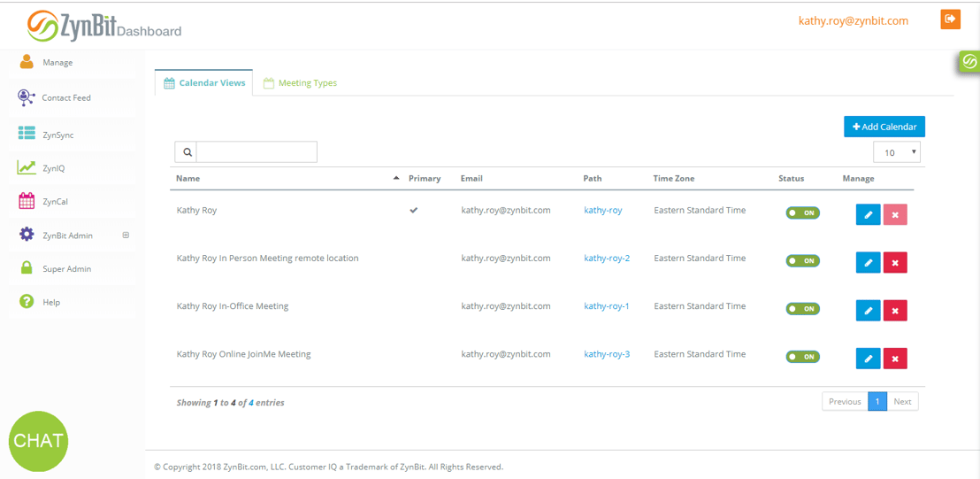Edit the Kathy Roy calendar
The width and height of the screenshot is (980, 479).
click(x=869, y=214)
